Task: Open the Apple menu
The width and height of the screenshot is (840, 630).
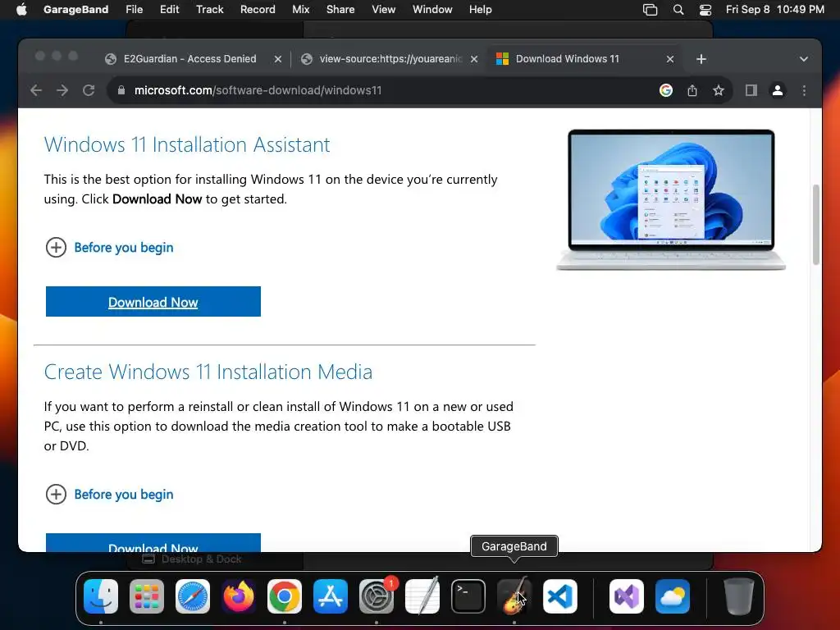Action: coord(21,10)
